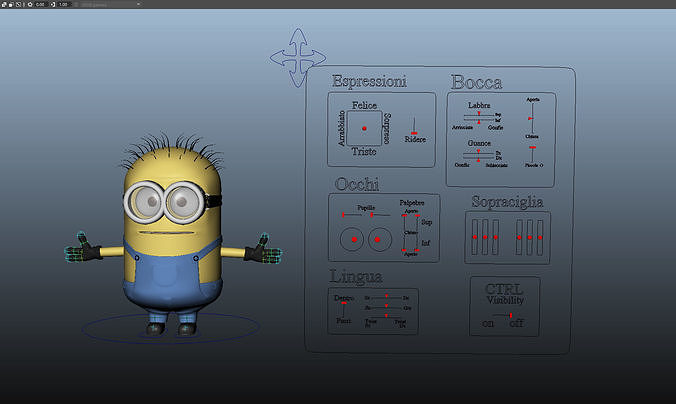676x404 pixels.
Task: Click the Occhi heading text
Action: pyautogui.click(x=357, y=184)
